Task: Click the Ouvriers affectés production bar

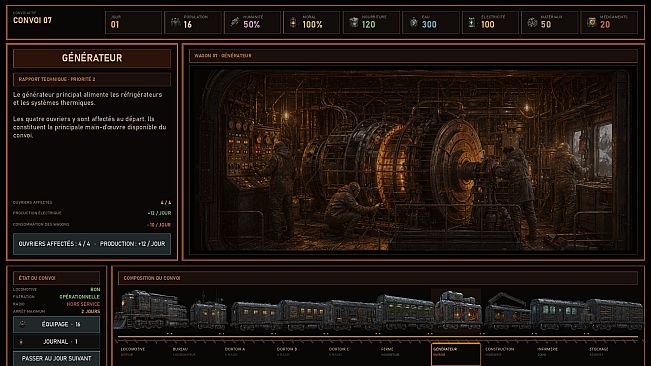Action: click(x=92, y=244)
